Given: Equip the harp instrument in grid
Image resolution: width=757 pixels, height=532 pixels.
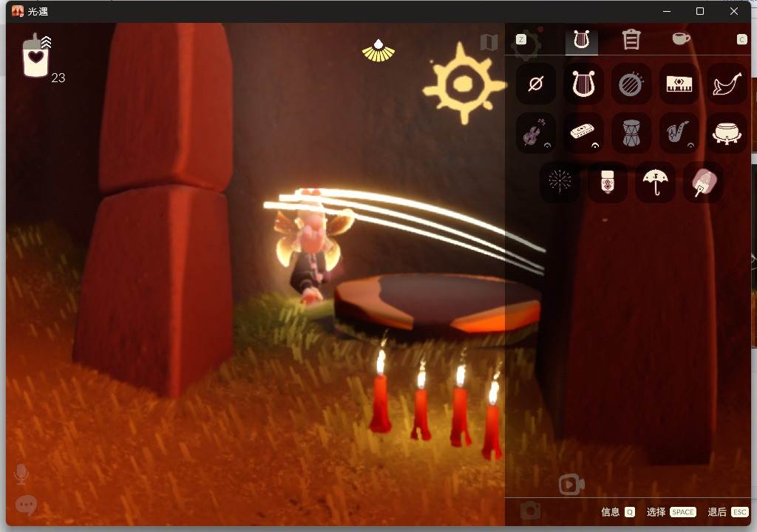Looking at the screenshot, I should coord(583,84).
